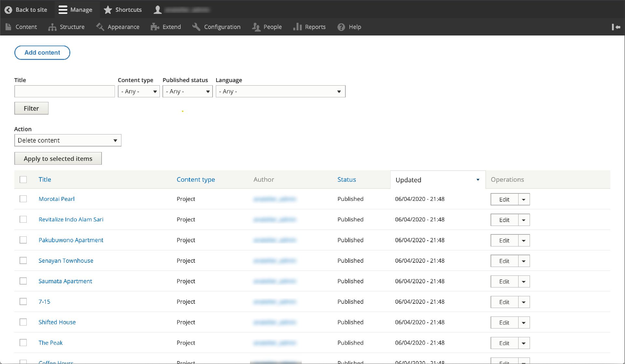The width and height of the screenshot is (625, 364).
Task: Expand the Edit dropdown for Shifted House
Action: [524, 322]
